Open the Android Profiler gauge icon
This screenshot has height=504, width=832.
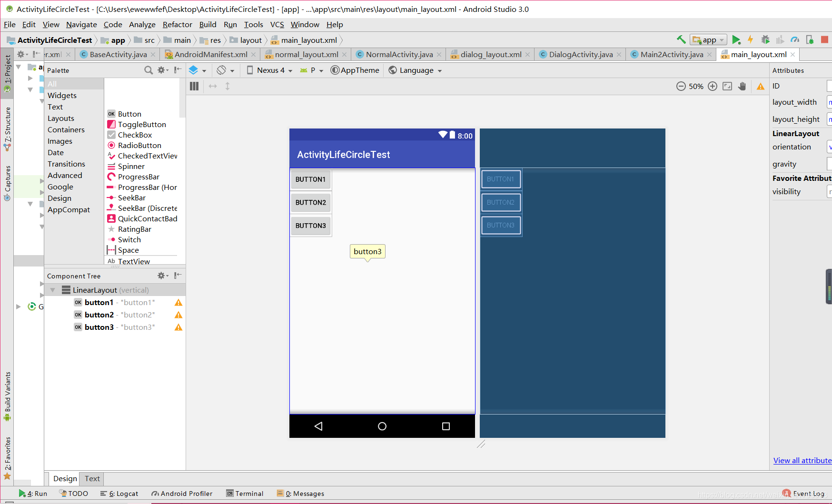[x=795, y=40]
